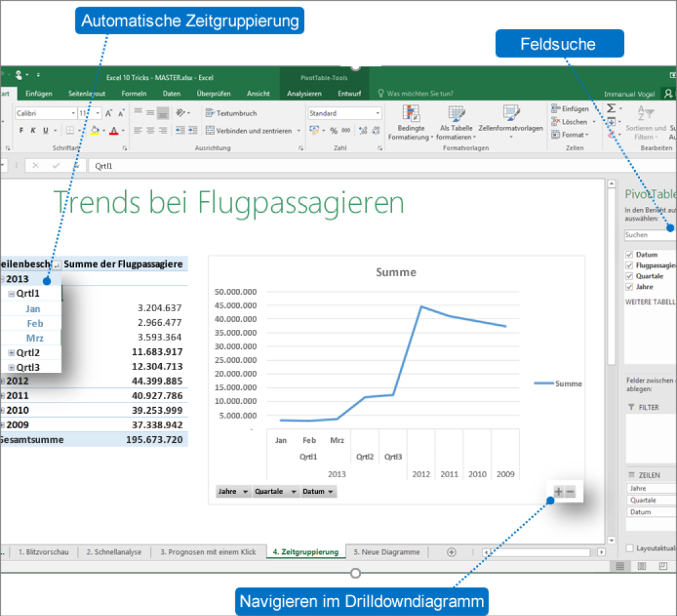Toggle italic (K) formatting
Screen dimensions: 677x616
(33, 130)
